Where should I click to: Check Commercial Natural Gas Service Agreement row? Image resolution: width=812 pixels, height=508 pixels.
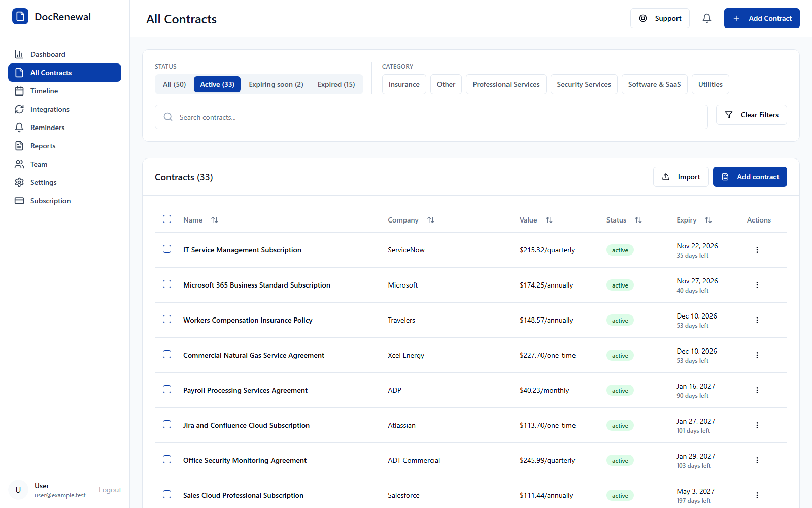[167, 354]
